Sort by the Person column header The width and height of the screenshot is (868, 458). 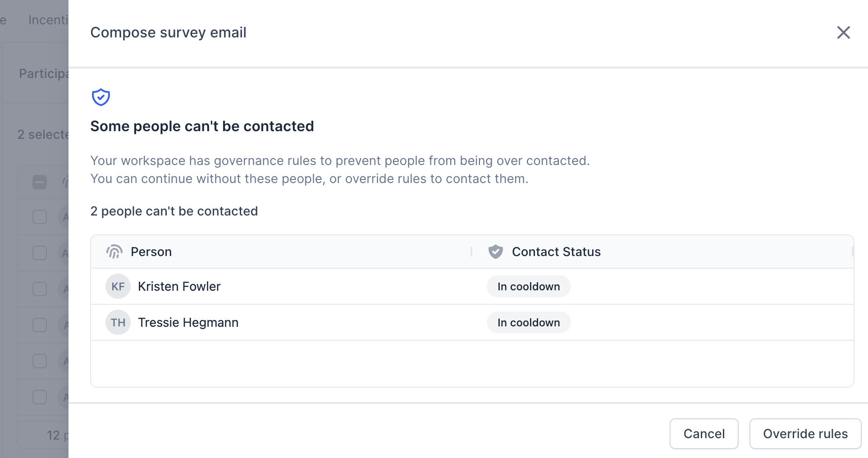click(x=151, y=252)
